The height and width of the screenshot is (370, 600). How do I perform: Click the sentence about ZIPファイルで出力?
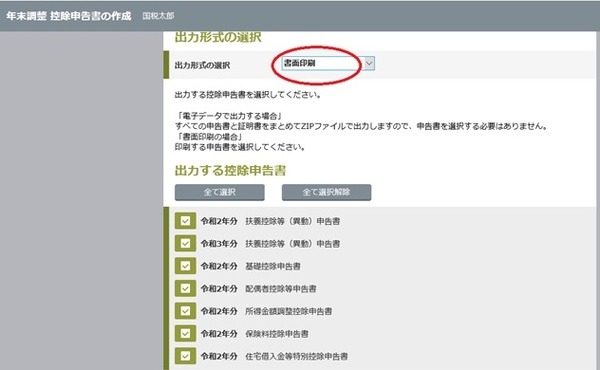tap(361, 126)
